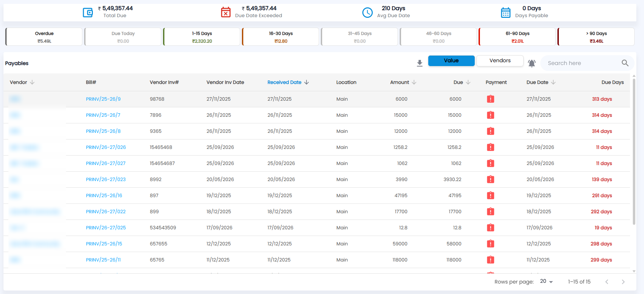The image size is (644, 294).
Task: Click payment alert icon for PRINV/26-27/026
Action: point(490,147)
